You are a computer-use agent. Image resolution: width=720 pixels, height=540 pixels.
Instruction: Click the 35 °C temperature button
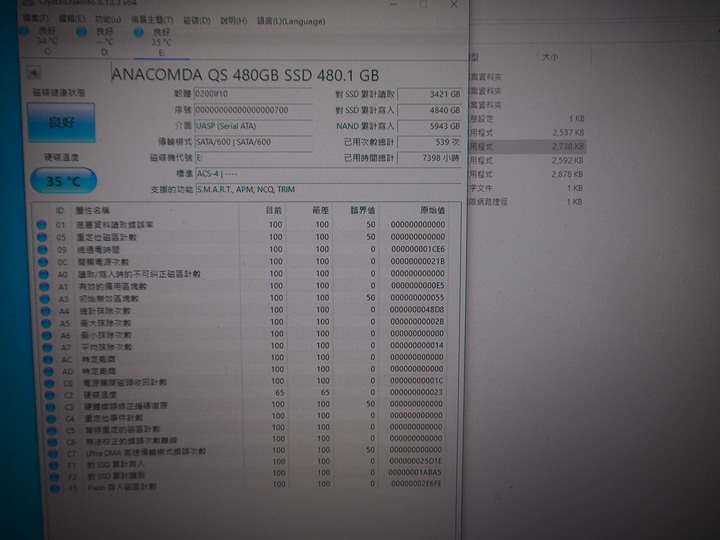[63, 181]
